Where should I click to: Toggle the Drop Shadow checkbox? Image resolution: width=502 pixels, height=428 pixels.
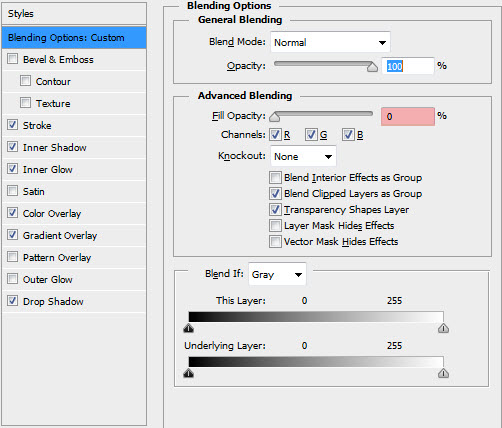[13, 301]
